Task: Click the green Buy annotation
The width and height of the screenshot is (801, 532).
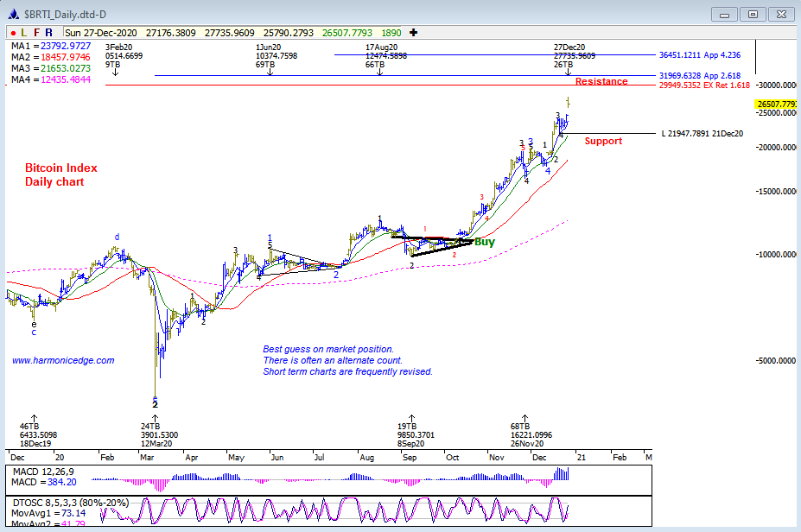Action: click(484, 242)
